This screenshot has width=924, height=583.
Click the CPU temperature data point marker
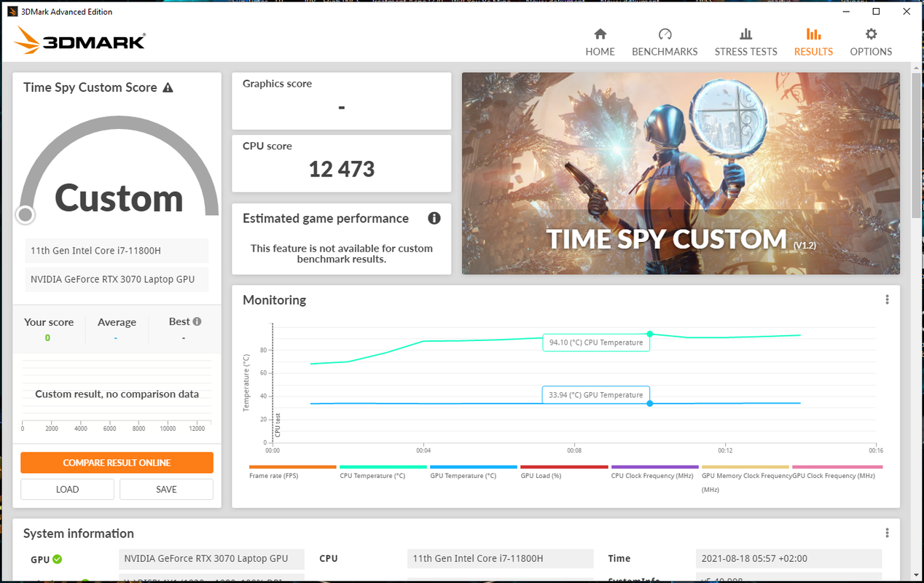(650, 334)
